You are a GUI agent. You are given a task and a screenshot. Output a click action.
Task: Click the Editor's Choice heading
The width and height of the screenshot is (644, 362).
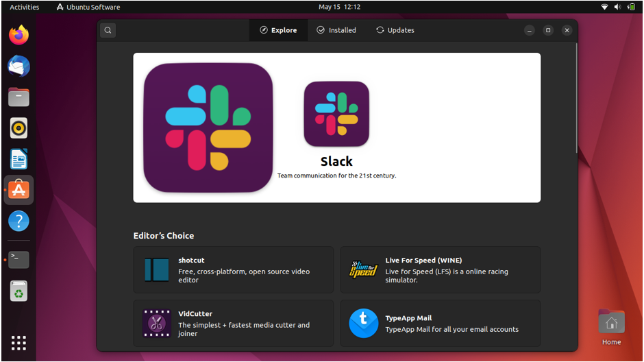click(164, 236)
